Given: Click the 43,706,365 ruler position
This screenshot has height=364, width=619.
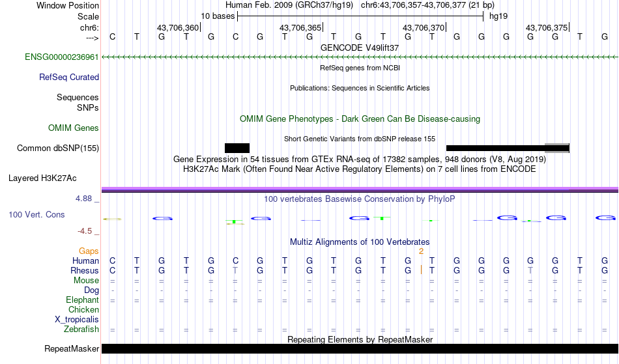Looking at the screenshot, I should 300,27.
